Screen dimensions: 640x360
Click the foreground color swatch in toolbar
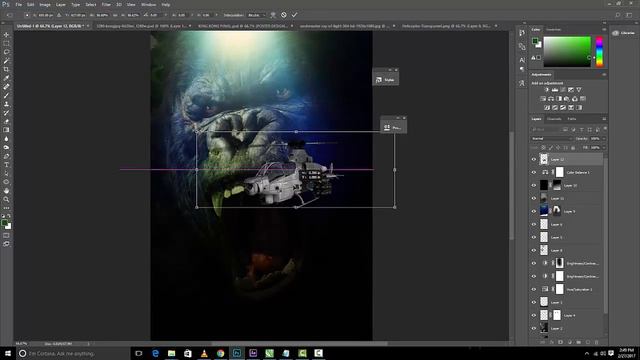coord(4,223)
